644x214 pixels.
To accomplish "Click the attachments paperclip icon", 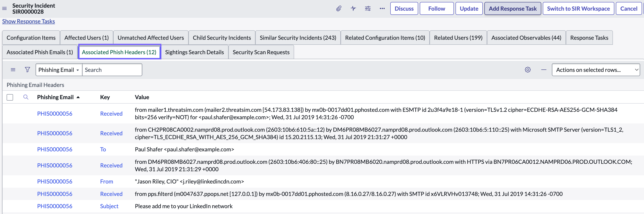I will pyautogui.click(x=338, y=9).
